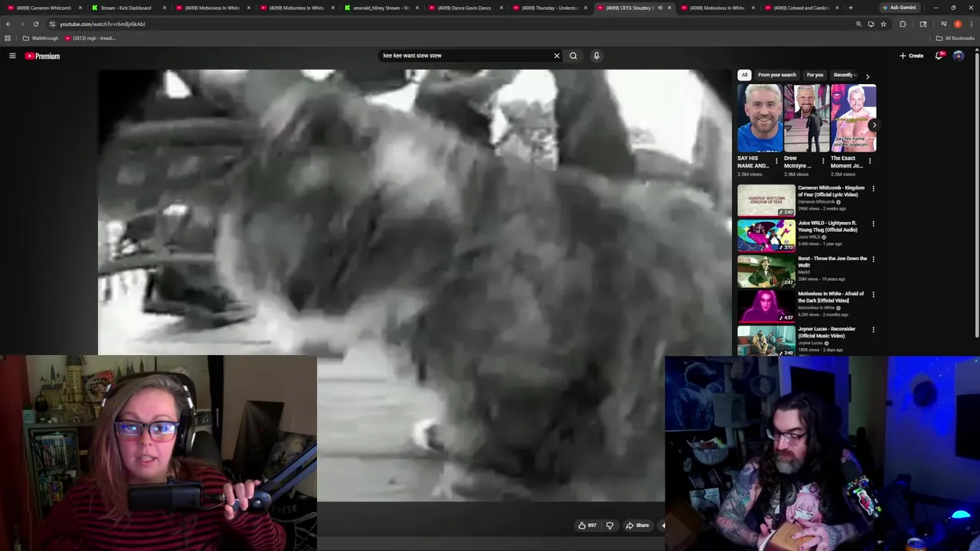The image size is (980, 551).
Task: Open options for Kingdom of Fear video
Action: pos(873,188)
